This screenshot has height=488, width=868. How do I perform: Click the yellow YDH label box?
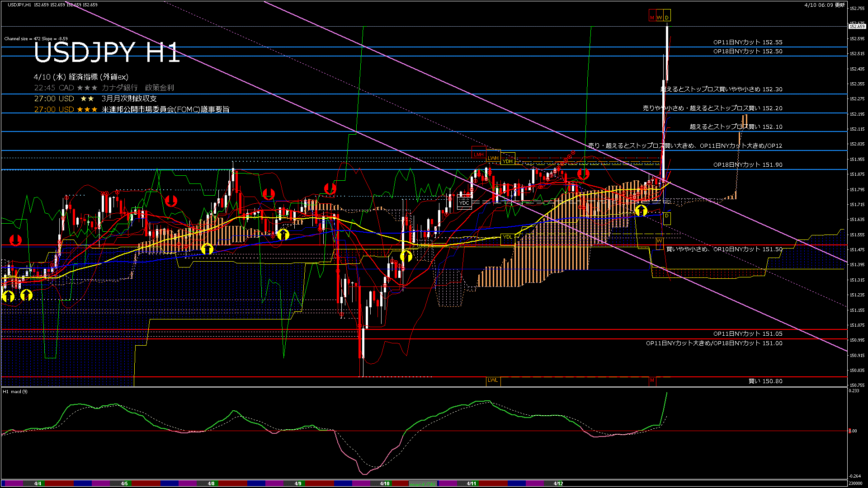tap(508, 161)
